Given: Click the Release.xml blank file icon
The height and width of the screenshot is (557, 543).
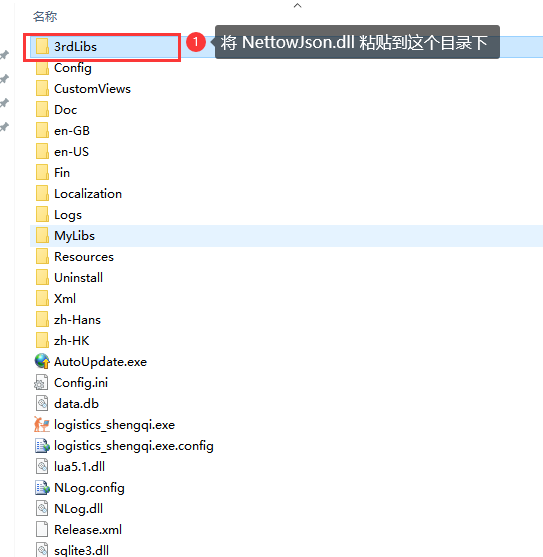Looking at the screenshot, I should tap(42, 529).
